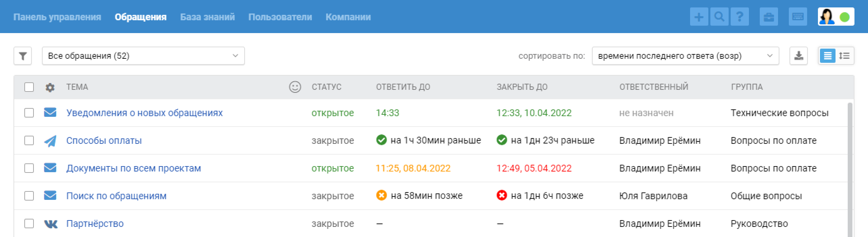
Task: Toggle the select-all checkbox in table header
Action: tap(29, 87)
